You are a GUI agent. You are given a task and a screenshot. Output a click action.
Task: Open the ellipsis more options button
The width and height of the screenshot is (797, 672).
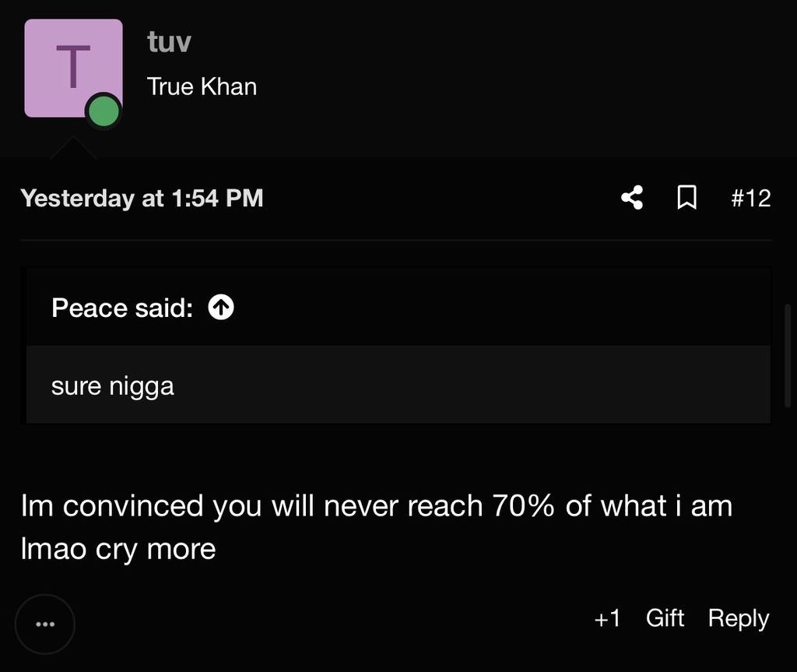[45, 624]
